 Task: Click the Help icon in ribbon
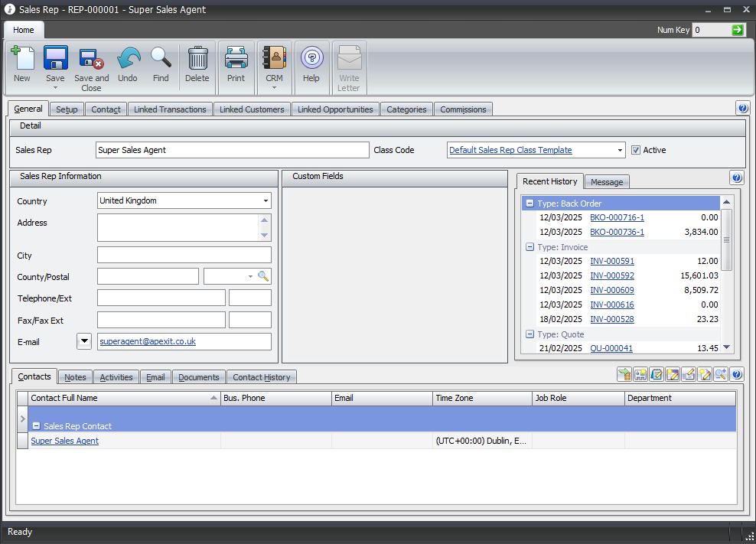[311, 59]
